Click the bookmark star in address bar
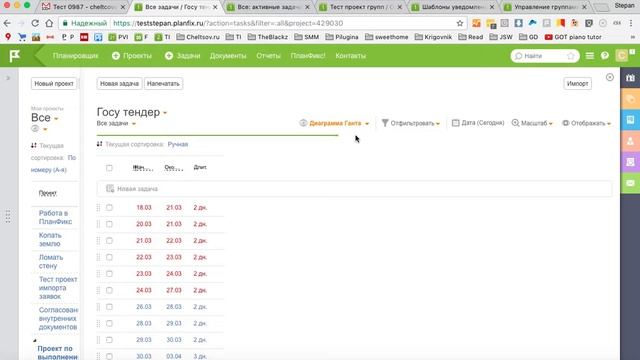Image resolution: width=640 pixels, height=360 pixels. (x=460, y=23)
